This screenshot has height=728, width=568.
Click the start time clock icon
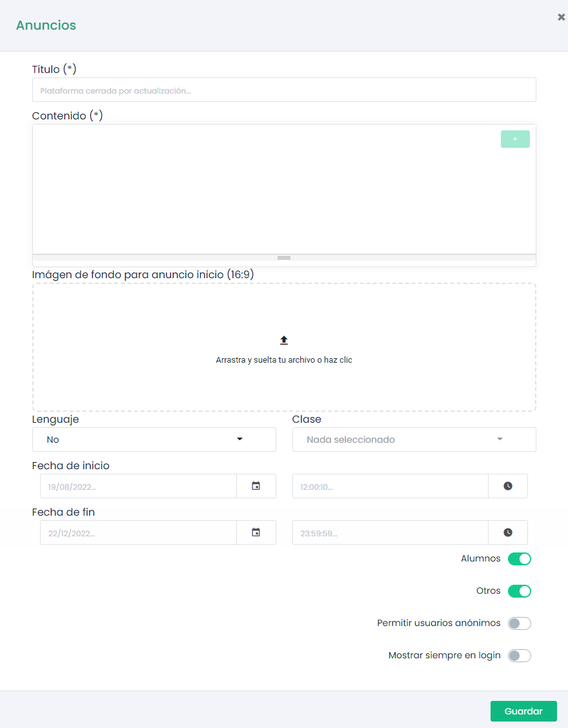pyautogui.click(x=508, y=486)
